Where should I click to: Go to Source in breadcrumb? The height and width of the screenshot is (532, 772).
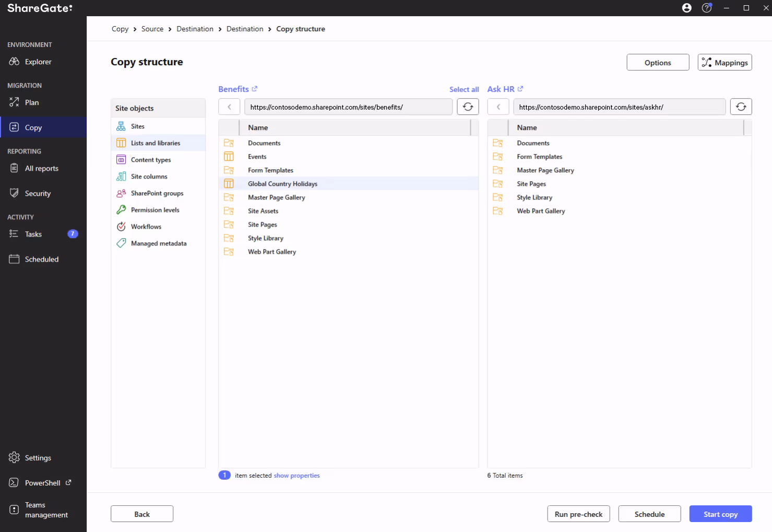[152, 29]
